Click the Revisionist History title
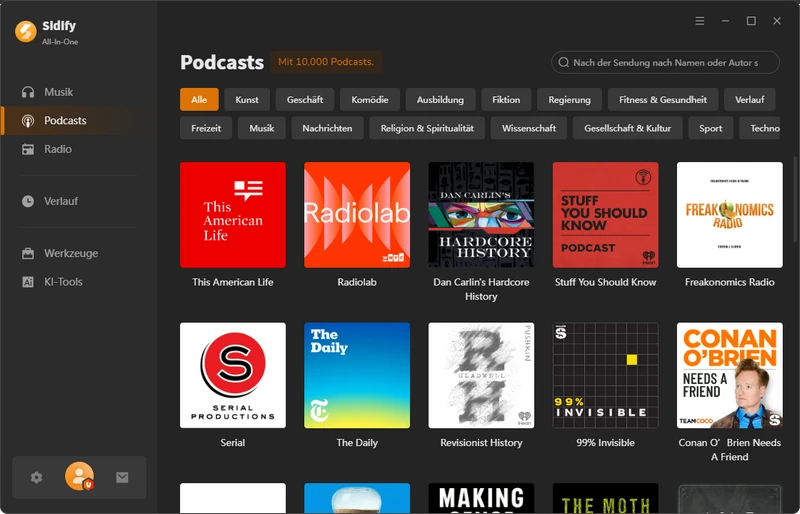 (481, 443)
